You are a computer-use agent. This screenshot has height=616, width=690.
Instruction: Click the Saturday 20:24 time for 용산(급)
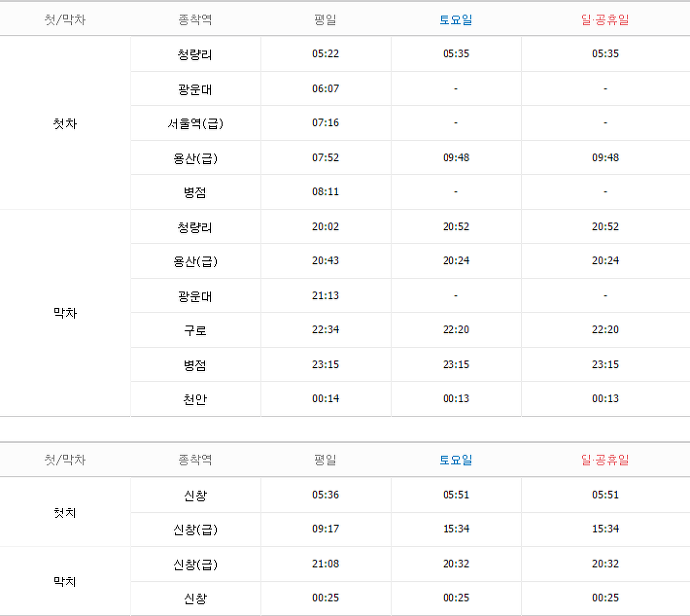pyautogui.click(x=455, y=260)
